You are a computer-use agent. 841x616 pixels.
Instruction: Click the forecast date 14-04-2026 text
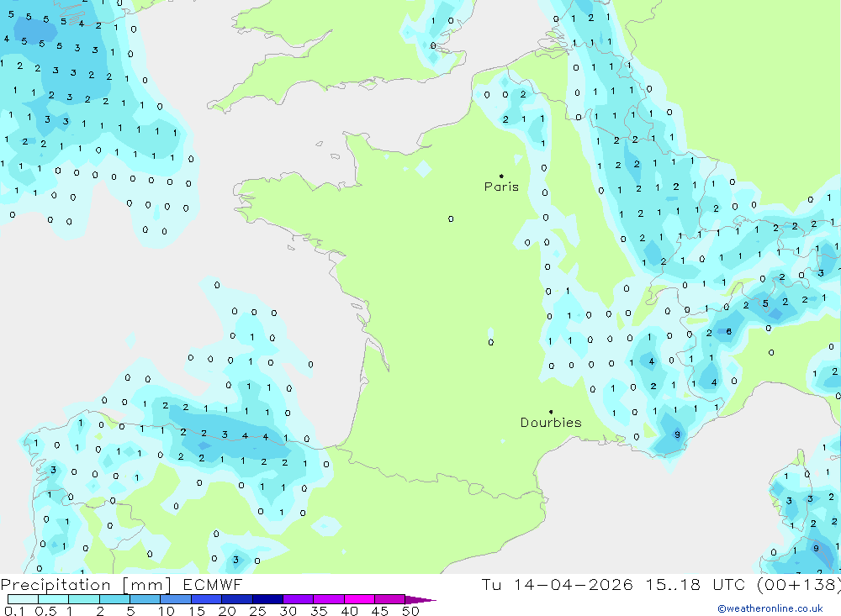coord(573,585)
